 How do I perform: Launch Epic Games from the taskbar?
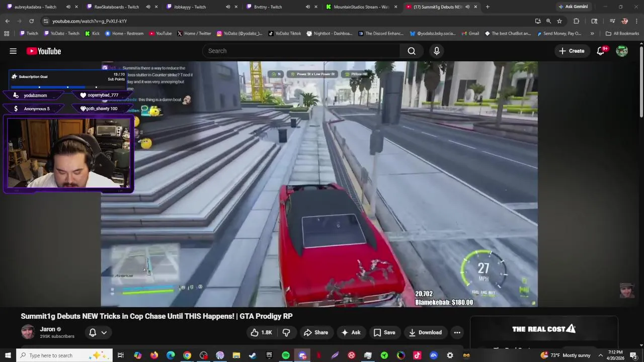coord(269,355)
